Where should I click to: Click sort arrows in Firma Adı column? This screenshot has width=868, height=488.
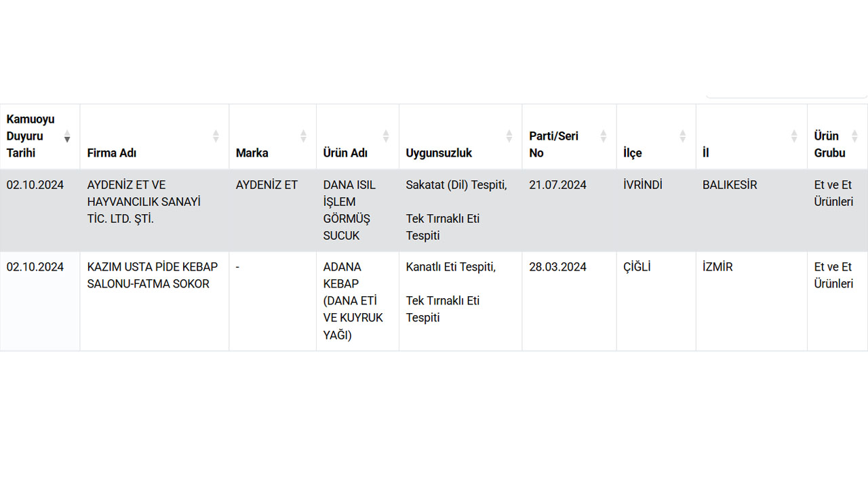click(216, 136)
